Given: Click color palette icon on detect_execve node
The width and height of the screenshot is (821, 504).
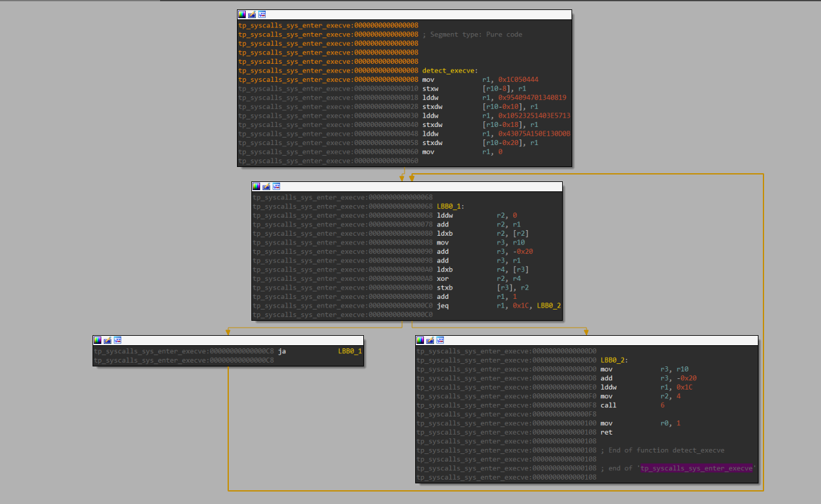Looking at the screenshot, I should [x=242, y=14].
